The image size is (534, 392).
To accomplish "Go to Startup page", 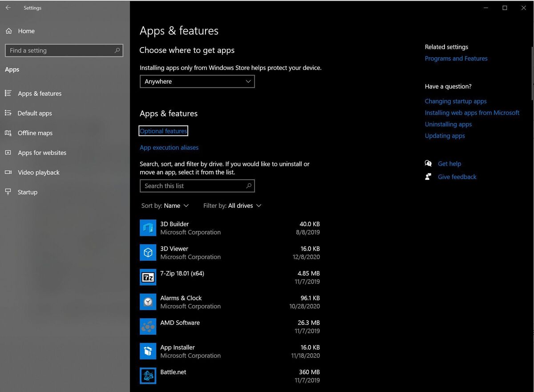I will pyautogui.click(x=28, y=192).
